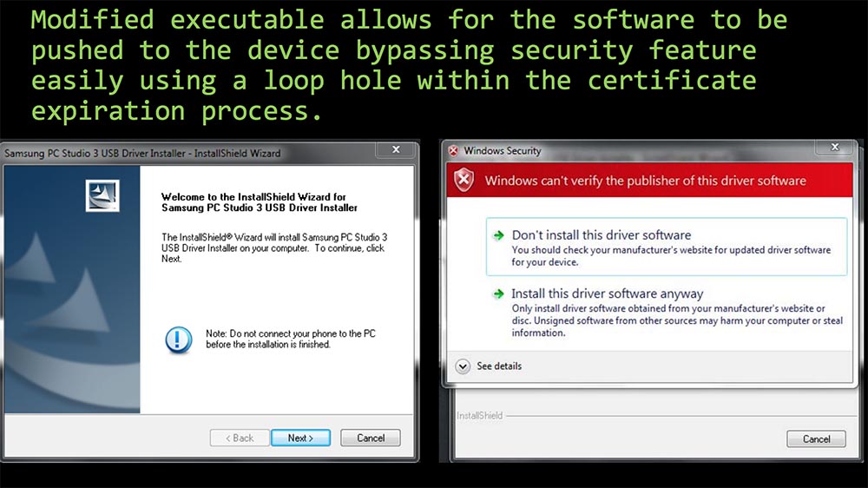Click the wizard title bar text
The height and width of the screenshot is (488, 868).
(142, 154)
